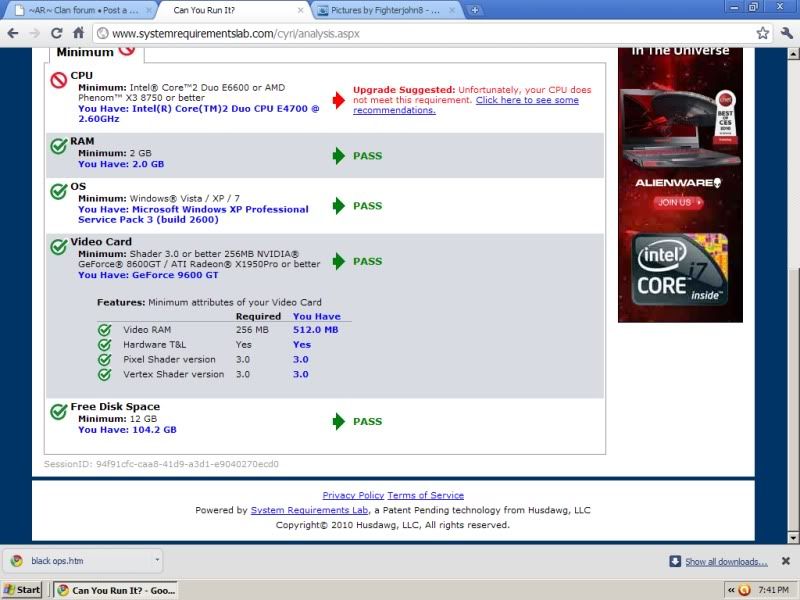Viewport: 800px width, 600px height.
Task: Click the 'You Have: GeForce 9600 GT' text
Action: click(x=148, y=275)
